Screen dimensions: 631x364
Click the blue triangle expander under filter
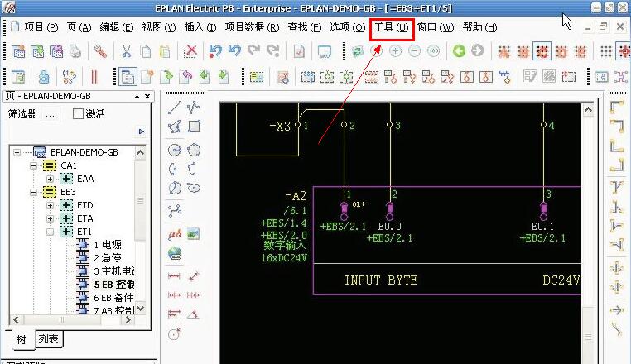tap(142, 132)
